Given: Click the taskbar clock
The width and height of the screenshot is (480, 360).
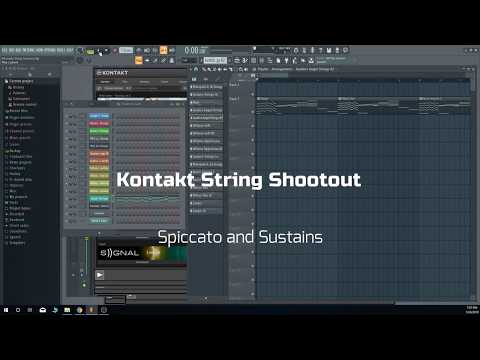Looking at the screenshot, I should 472,310.
